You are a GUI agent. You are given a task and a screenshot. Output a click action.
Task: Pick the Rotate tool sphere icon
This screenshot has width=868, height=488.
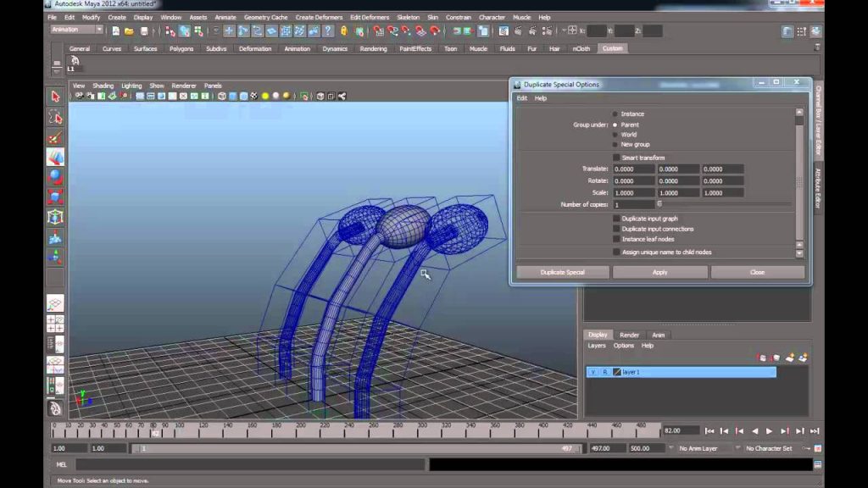[x=55, y=177]
